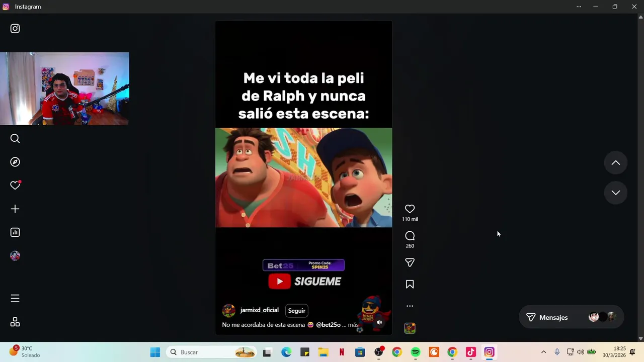644x362 pixels.
Task: Go to next reel with down chevron
Action: click(616, 193)
